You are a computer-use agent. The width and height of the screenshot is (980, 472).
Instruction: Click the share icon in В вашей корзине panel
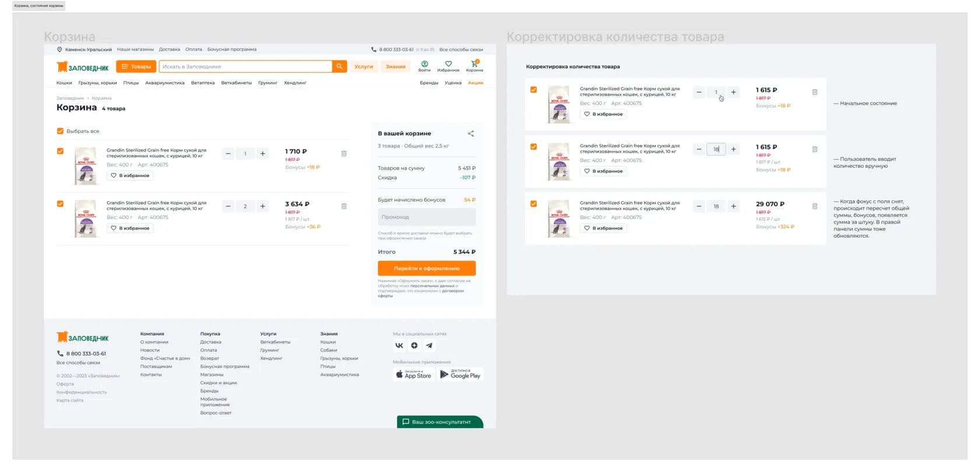471,133
